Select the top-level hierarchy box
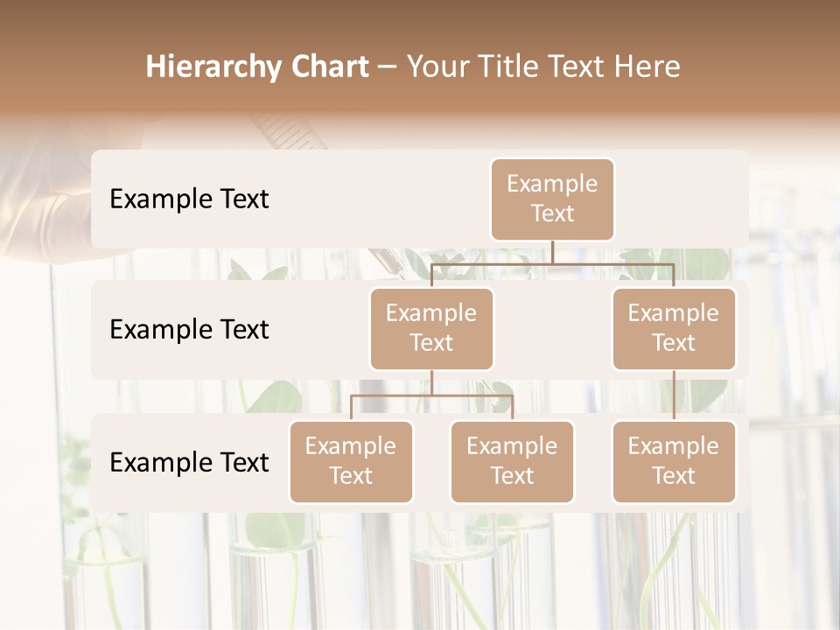The width and height of the screenshot is (840, 630). point(552,199)
